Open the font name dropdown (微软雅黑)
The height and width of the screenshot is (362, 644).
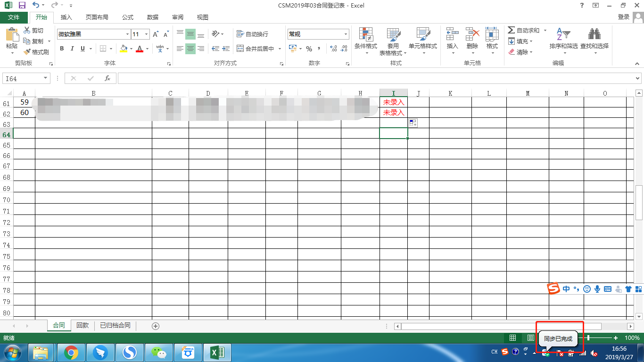tap(127, 34)
